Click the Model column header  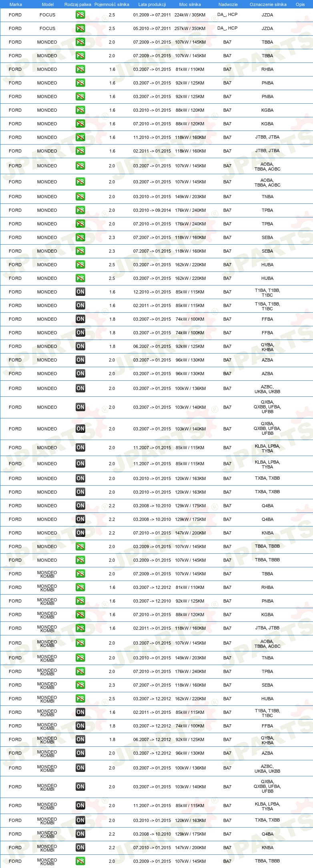[x=48, y=4]
